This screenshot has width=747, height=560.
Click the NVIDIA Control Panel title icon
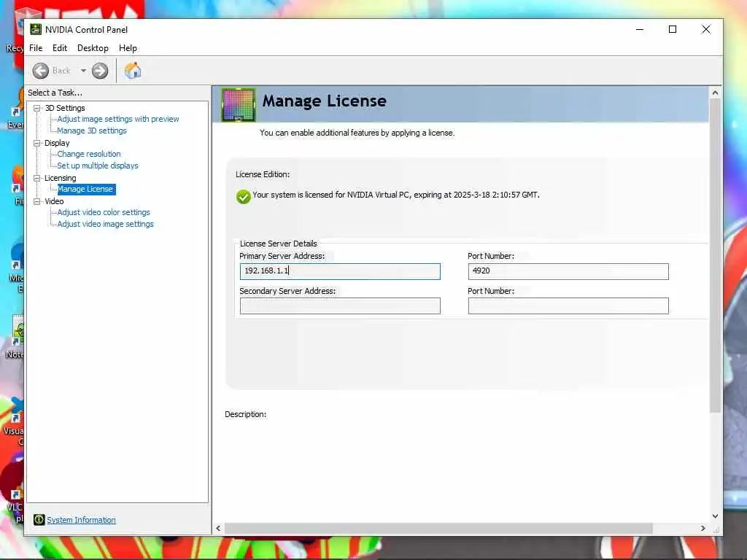pyautogui.click(x=36, y=29)
